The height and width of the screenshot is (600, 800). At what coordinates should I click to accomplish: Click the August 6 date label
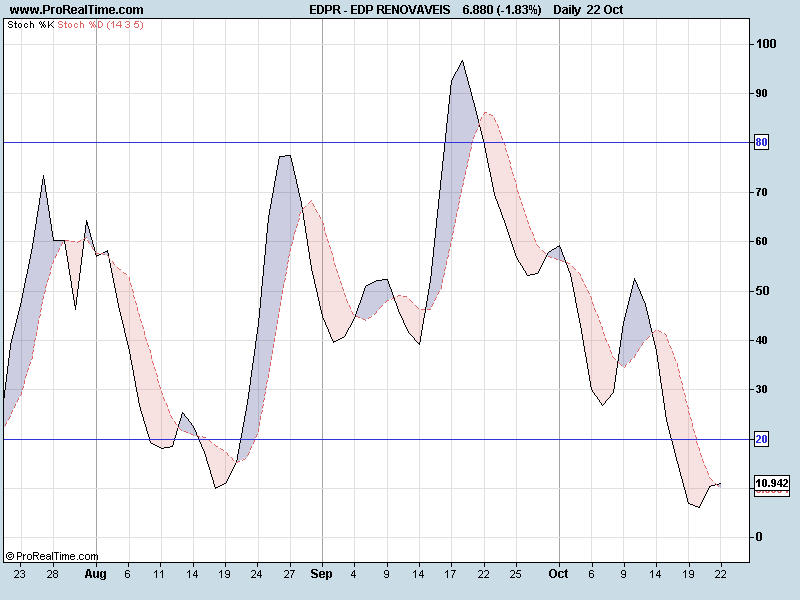pos(128,574)
